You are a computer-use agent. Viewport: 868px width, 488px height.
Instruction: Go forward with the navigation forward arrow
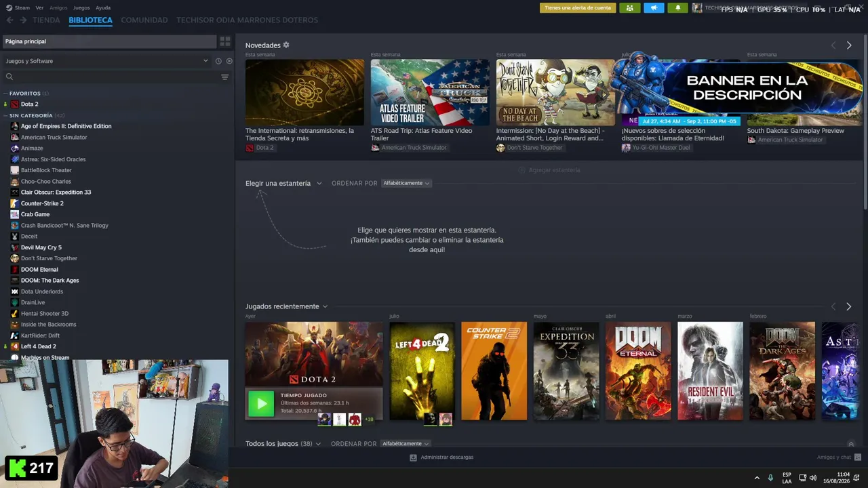pos(23,20)
